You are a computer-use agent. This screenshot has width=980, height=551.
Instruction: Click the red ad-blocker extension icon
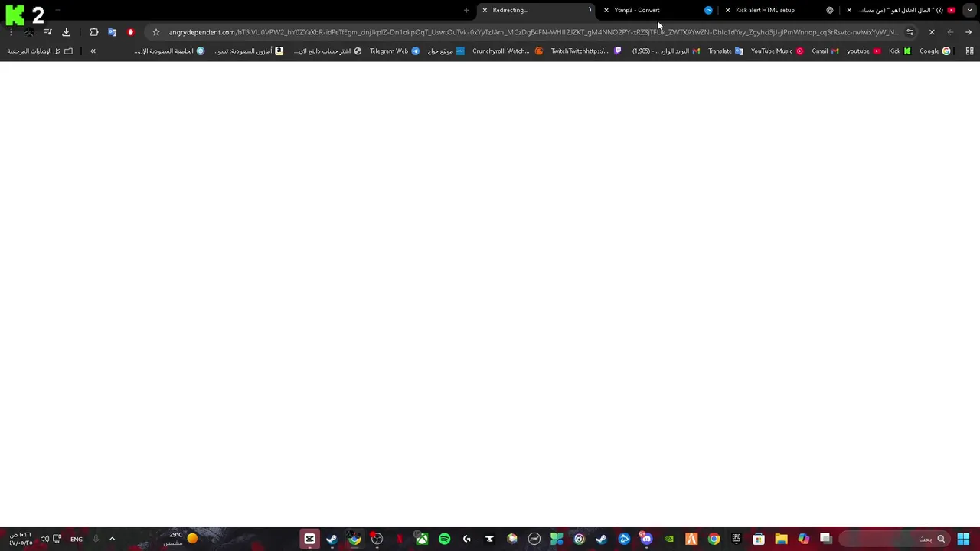tap(131, 32)
